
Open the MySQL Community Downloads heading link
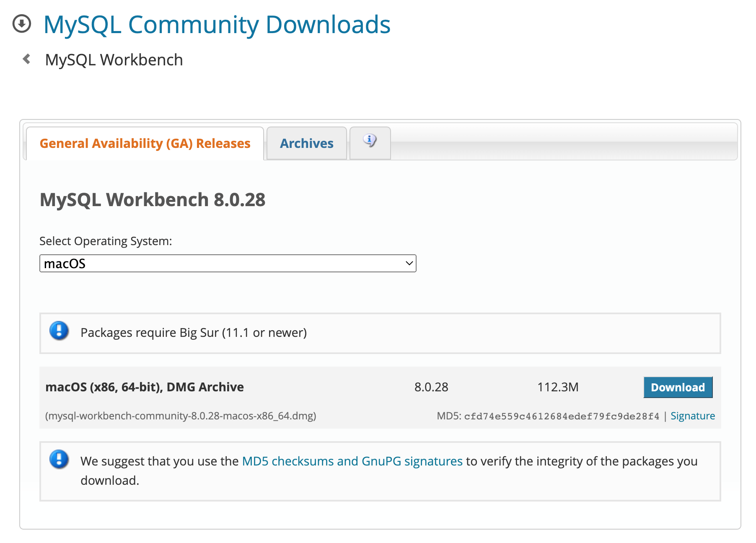[217, 24]
